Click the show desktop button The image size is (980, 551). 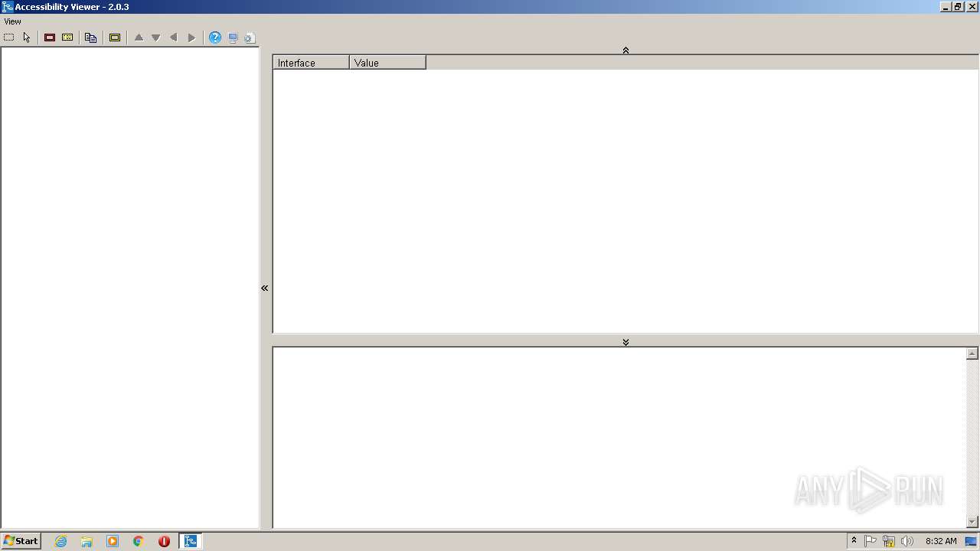[972, 541]
